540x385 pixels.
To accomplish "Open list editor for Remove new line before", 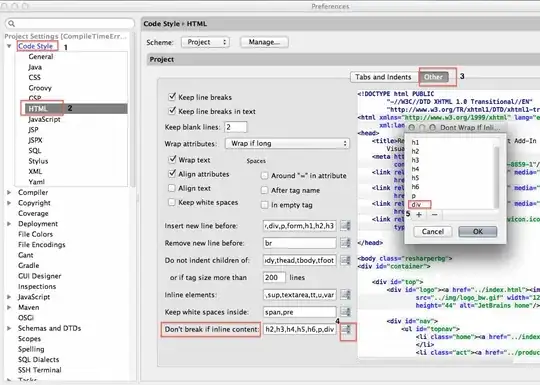I will 345,243.
